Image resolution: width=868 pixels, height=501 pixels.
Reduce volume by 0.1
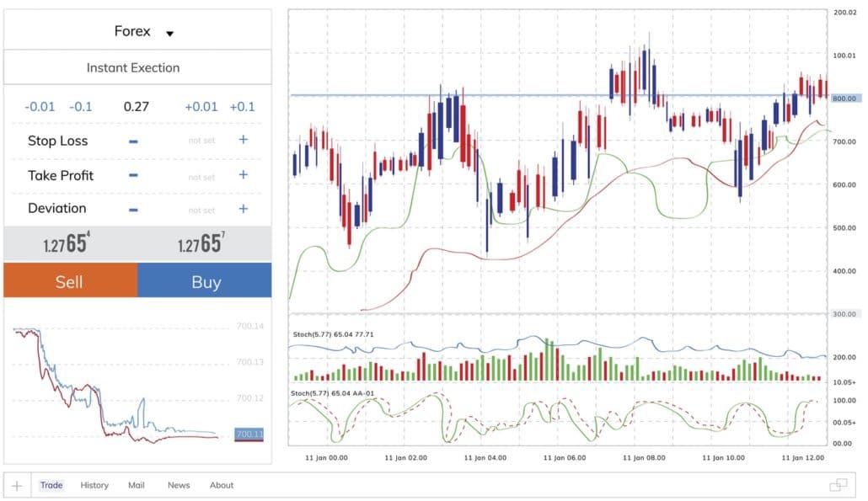tap(81, 107)
